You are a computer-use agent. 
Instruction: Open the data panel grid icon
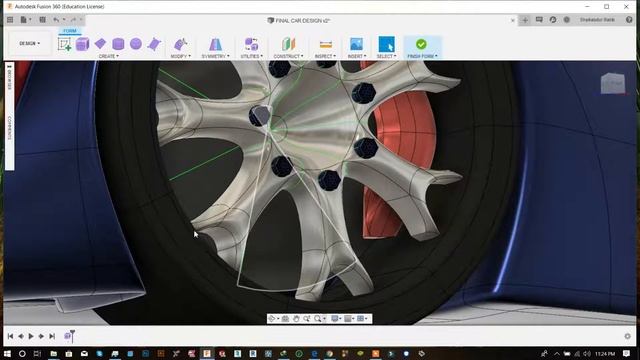coord(10,20)
